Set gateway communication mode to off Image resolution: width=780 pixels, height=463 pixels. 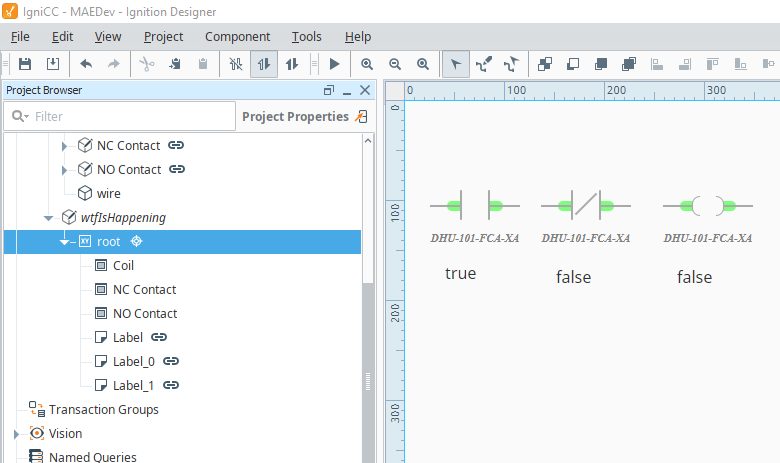pos(236,64)
